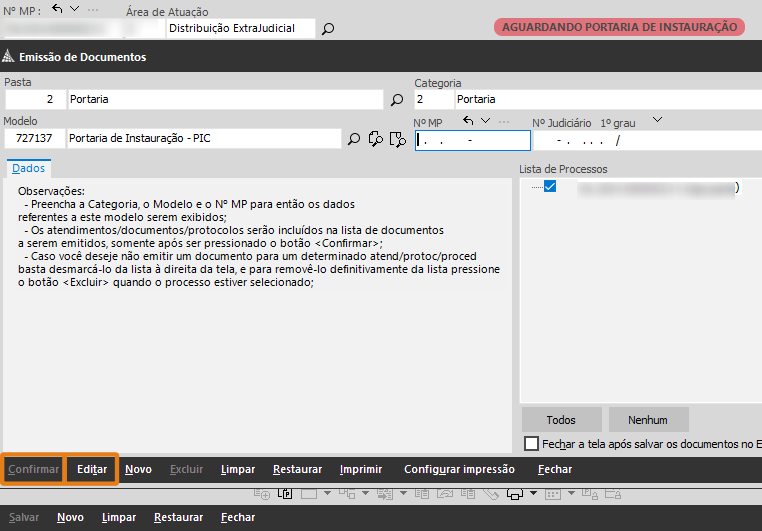Click the 'Portaria de Instauração - PIC' model field

pos(204,138)
